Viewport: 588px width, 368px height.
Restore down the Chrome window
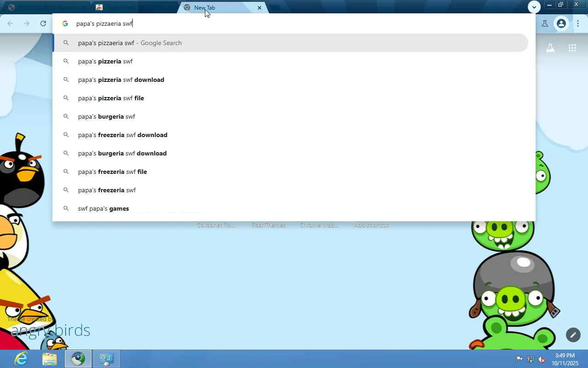[560, 5]
